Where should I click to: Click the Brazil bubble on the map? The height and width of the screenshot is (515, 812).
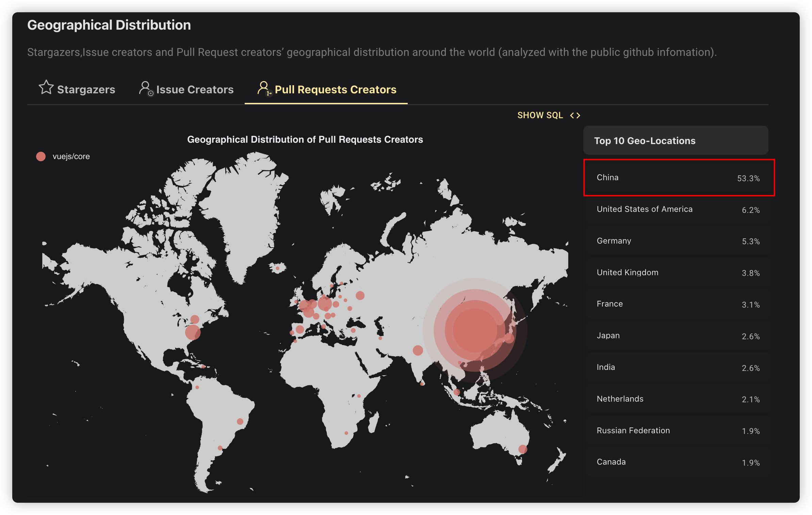(240, 422)
